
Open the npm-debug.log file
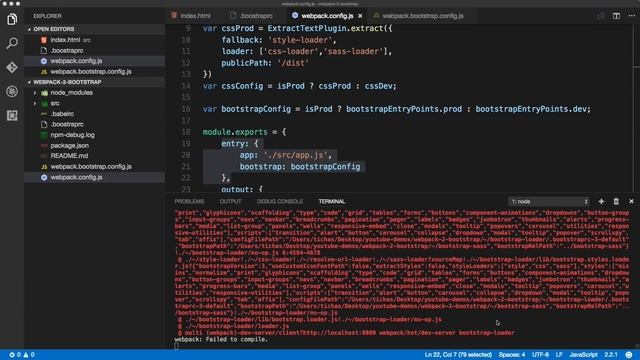[x=72, y=135]
